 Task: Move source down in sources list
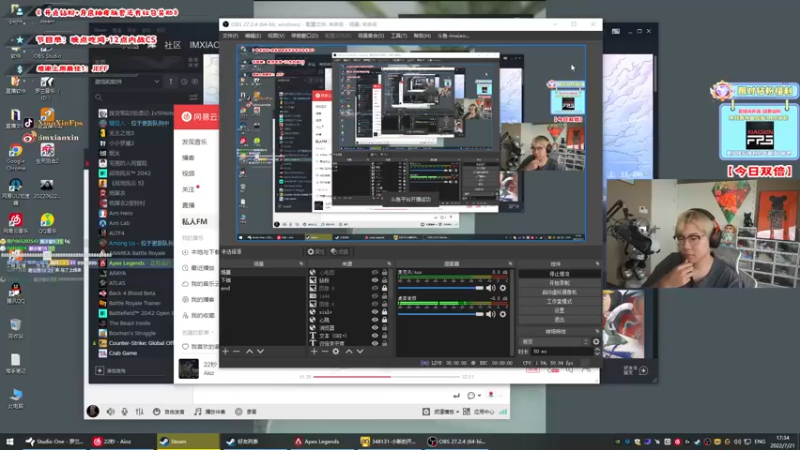pos(360,352)
